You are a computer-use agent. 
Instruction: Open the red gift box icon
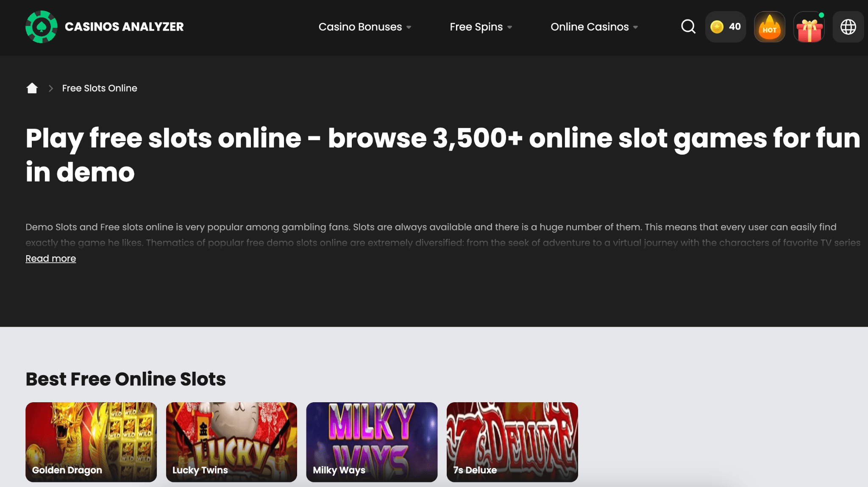[x=809, y=28]
